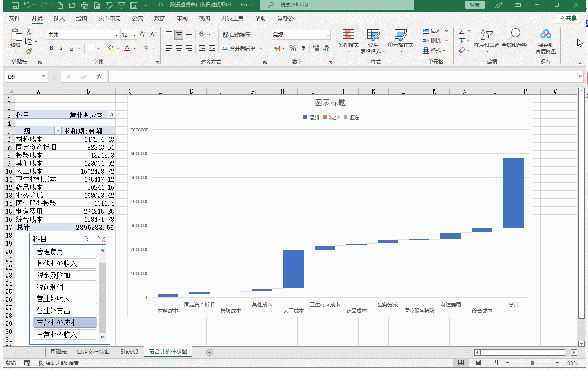The image size is (588, 370).
Task: Toggle Wrap Text (自动换行)
Action: point(236,35)
